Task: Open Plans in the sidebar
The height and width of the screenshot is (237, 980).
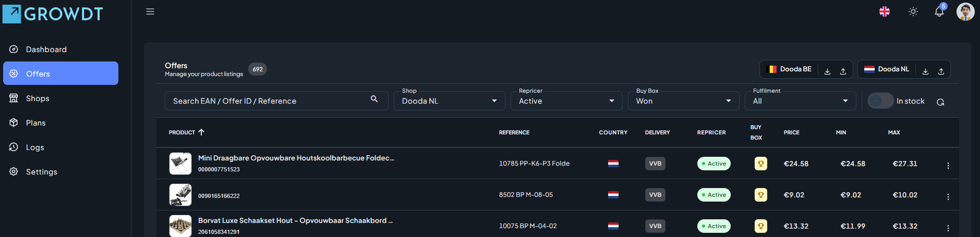Action: [61, 122]
